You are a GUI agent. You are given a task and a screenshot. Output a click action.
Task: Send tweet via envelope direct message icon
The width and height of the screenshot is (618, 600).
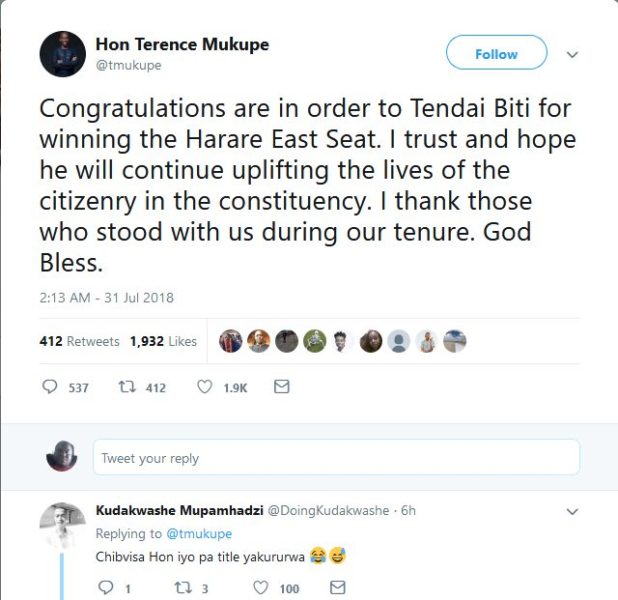pyautogui.click(x=281, y=387)
